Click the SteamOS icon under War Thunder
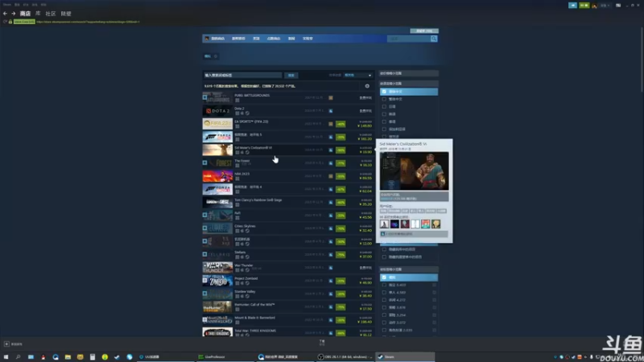 (247, 270)
